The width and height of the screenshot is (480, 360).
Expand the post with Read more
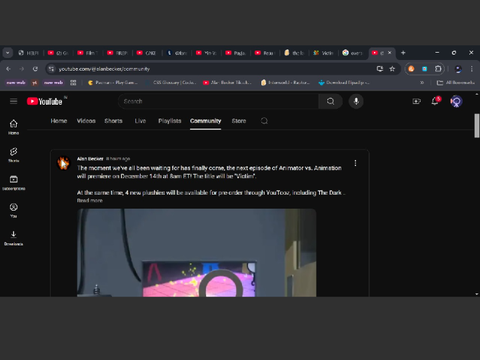[90, 200]
